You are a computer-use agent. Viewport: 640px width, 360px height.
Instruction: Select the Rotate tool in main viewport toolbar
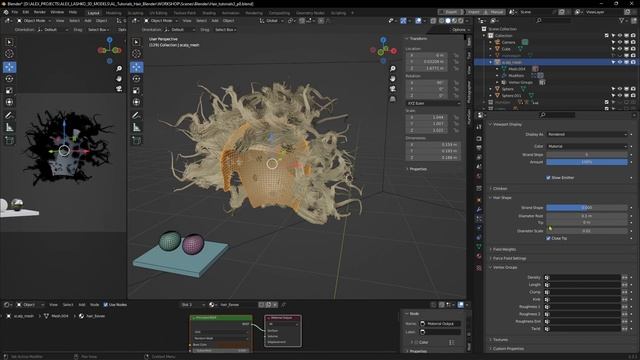(x=136, y=79)
